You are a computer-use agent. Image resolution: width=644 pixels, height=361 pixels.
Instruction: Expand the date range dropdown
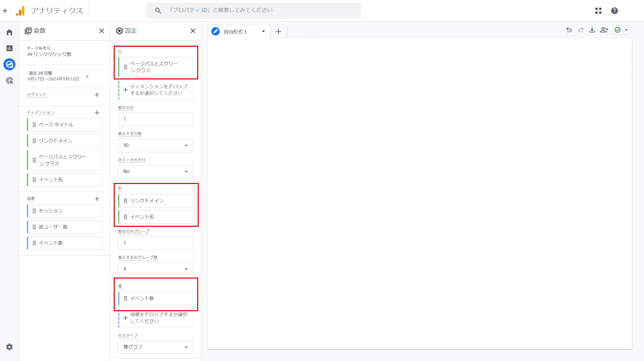click(x=88, y=76)
